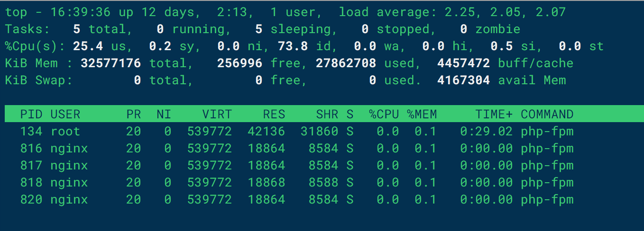Click the COMMAND column header
Viewport: 644px width, 231px height.
[547, 114]
